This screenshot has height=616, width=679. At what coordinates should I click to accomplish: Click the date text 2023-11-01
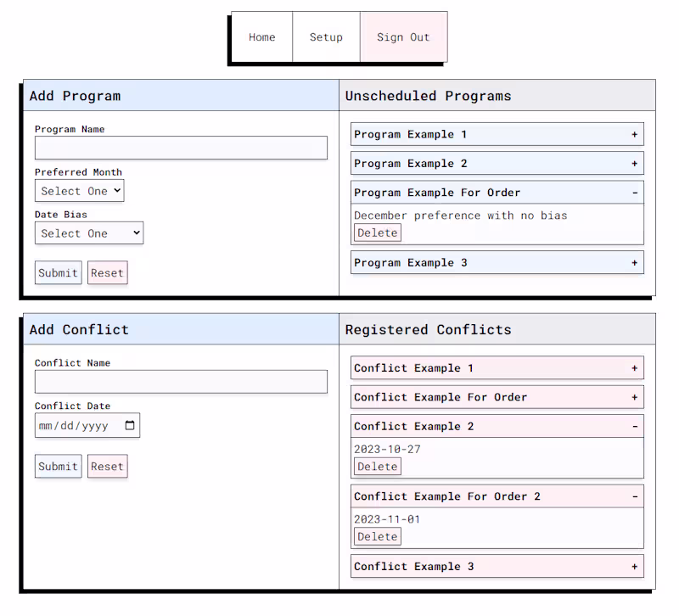(x=387, y=519)
